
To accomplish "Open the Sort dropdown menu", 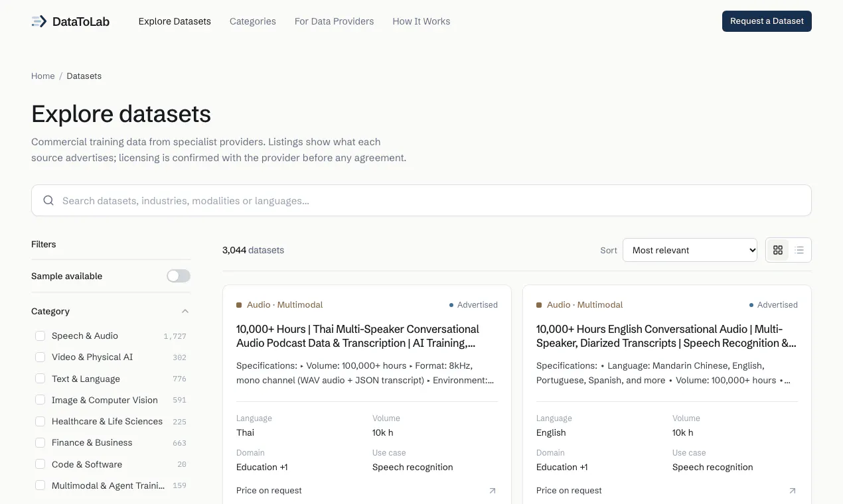I will coord(690,250).
